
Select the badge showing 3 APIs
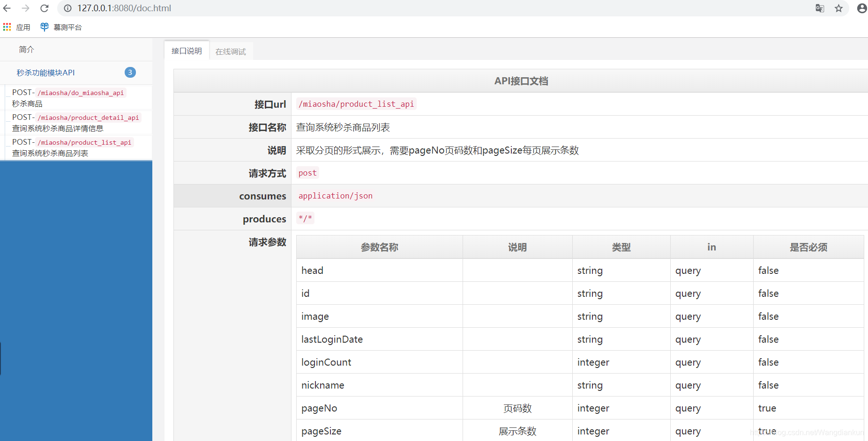(x=130, y=72)
